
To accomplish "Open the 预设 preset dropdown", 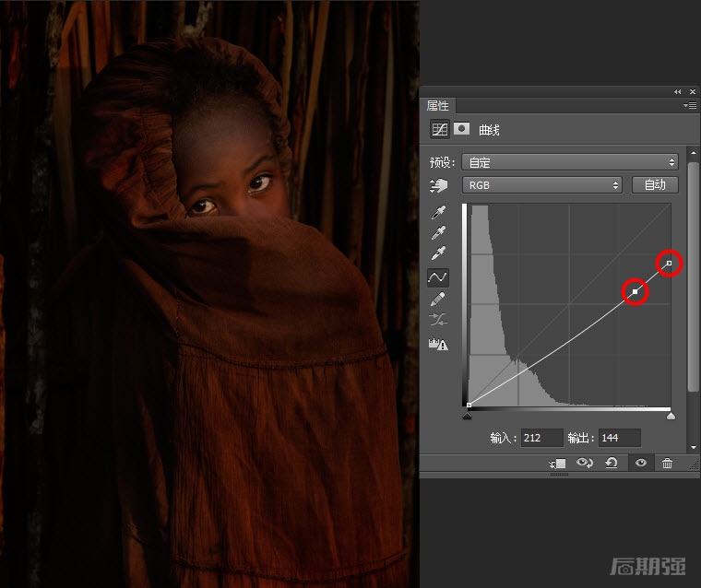I will click(570, 162).
